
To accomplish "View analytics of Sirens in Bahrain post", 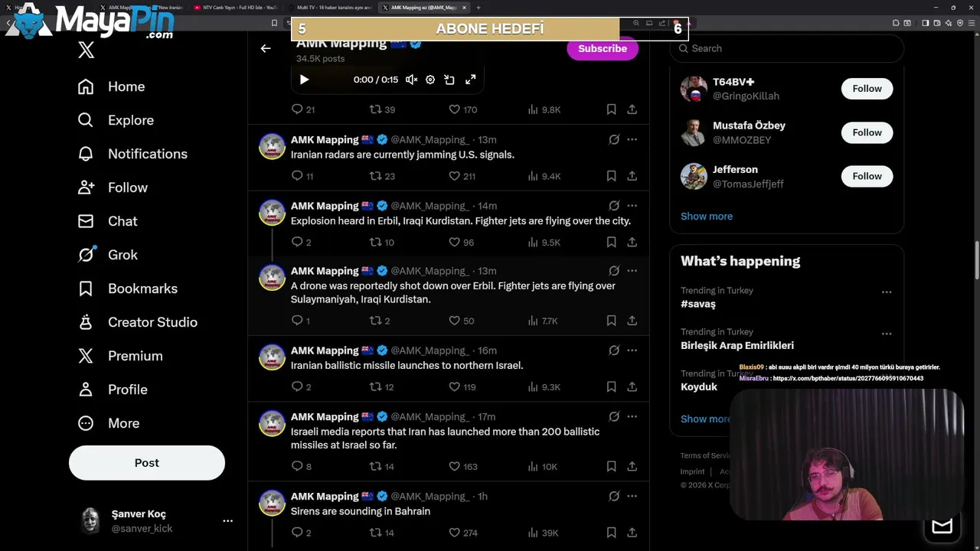I will point(543,533).
